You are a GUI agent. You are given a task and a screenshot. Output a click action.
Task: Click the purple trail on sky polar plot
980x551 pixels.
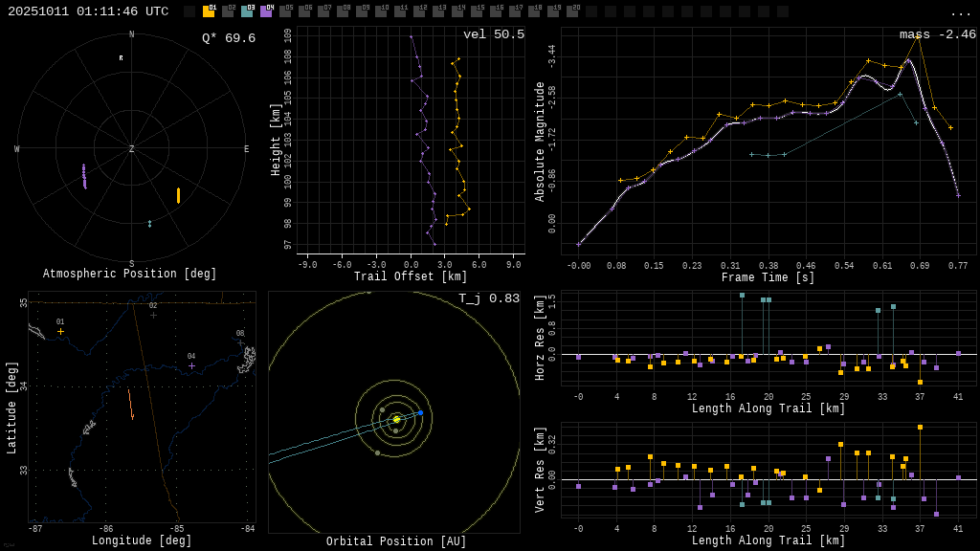click(84, 176)
